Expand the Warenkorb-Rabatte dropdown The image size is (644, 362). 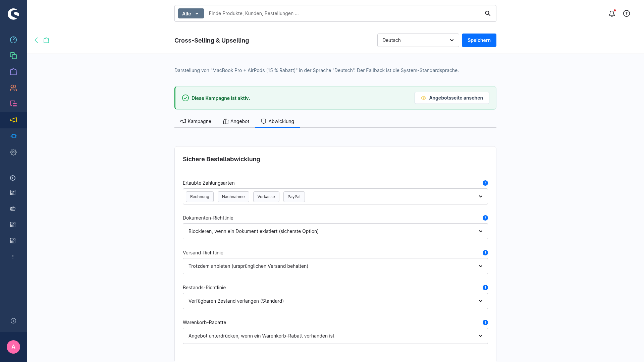coord(335,336)
